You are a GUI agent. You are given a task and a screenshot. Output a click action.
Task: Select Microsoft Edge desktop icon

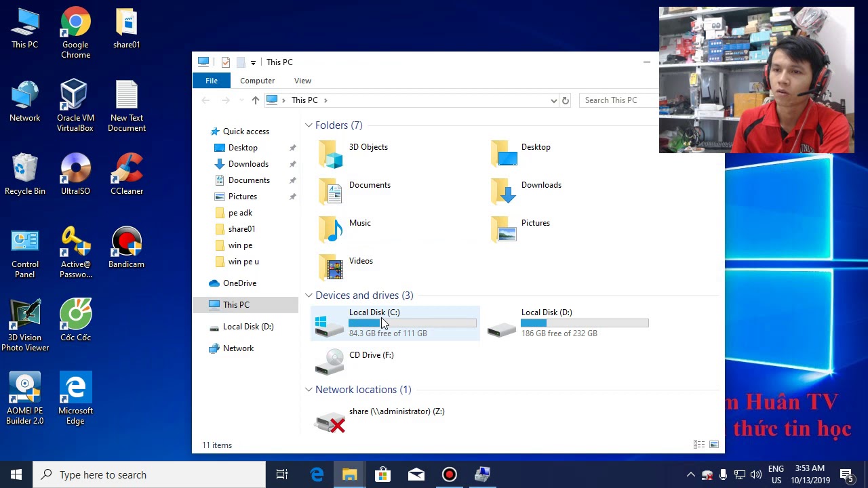75,399
